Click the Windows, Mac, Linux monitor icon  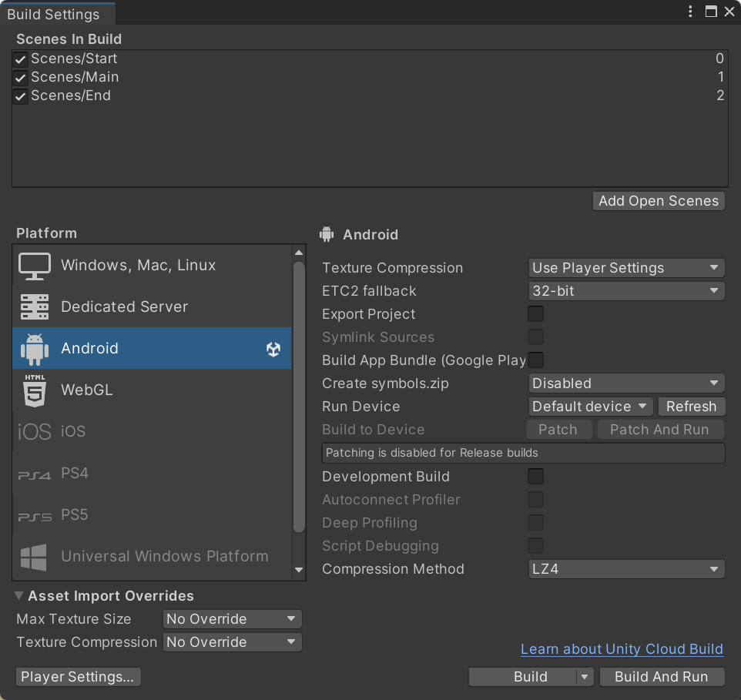34,266
